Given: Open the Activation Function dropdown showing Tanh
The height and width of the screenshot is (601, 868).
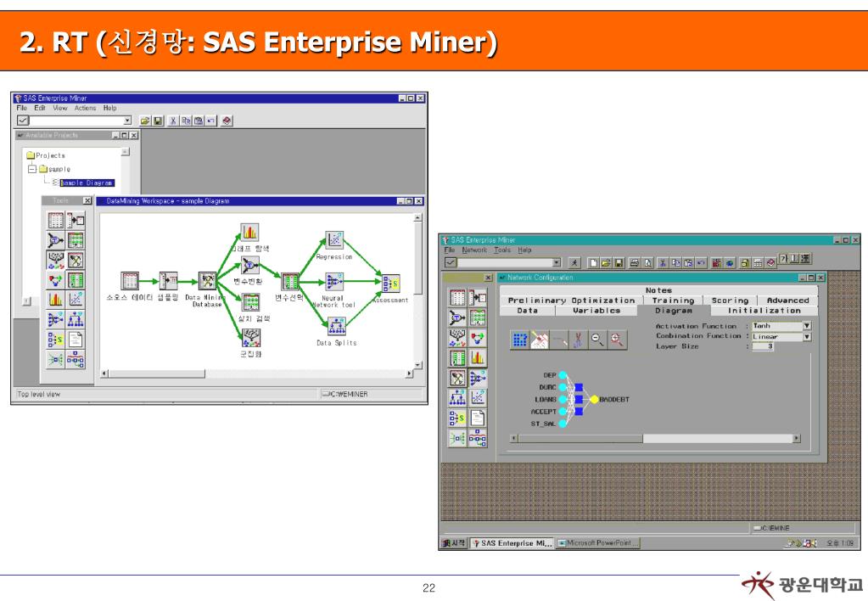Looking at the screenshot, I should [807, 326].
